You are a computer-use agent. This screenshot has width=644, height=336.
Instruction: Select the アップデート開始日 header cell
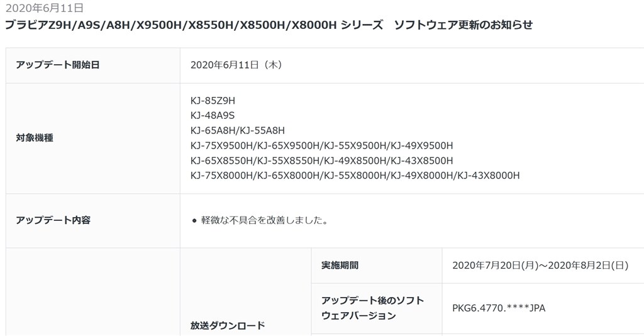click(x=93, y=65)
